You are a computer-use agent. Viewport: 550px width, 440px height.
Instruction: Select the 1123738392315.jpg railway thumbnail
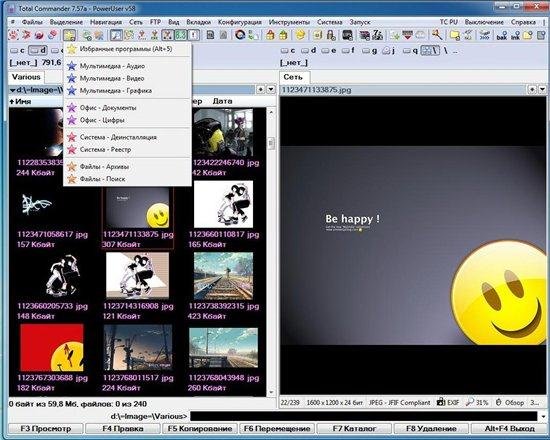tap(223, 276)
